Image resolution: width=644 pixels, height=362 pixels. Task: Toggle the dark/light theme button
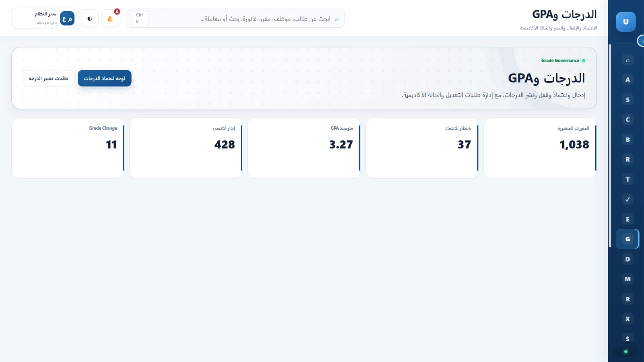click(x=90, y=19)
